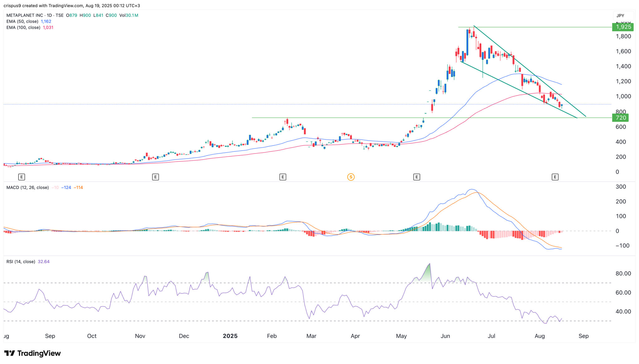Click the 2025 label on time axis
This screenshot has width=639, height=364.
pyautogui.click(x=230, y=336)
